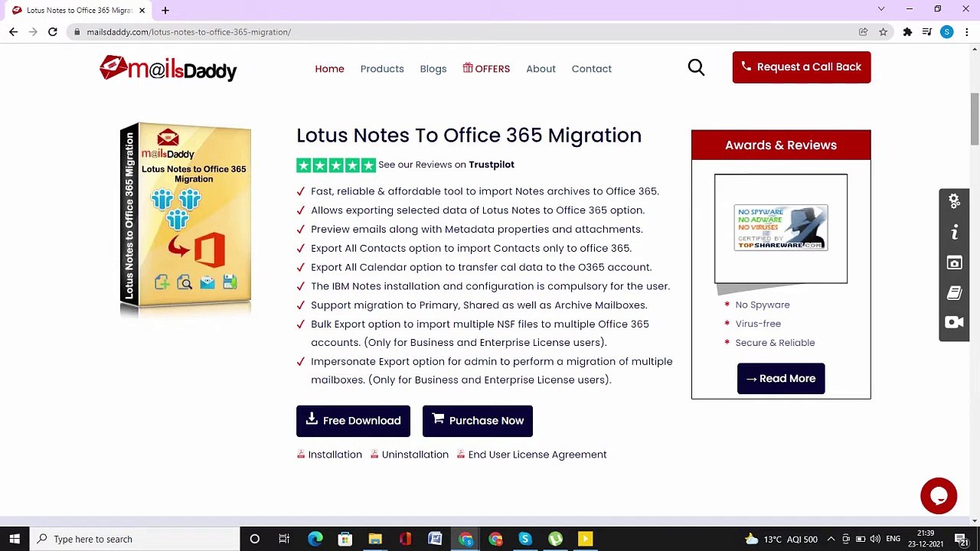Click the volume icon in the system tray
980x551 pixels.
click(875, 539)
